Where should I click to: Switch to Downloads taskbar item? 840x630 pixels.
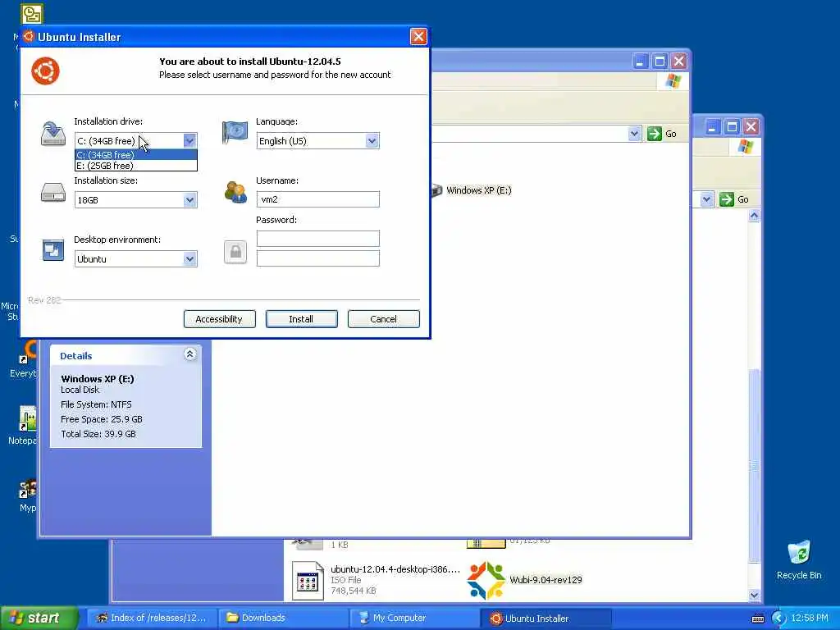[283, 618]
